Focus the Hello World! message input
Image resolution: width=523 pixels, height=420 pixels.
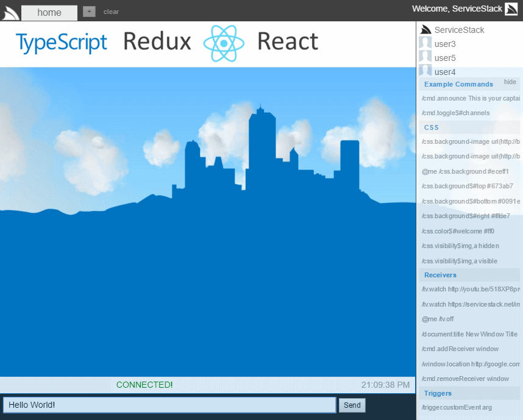(169, 405)
